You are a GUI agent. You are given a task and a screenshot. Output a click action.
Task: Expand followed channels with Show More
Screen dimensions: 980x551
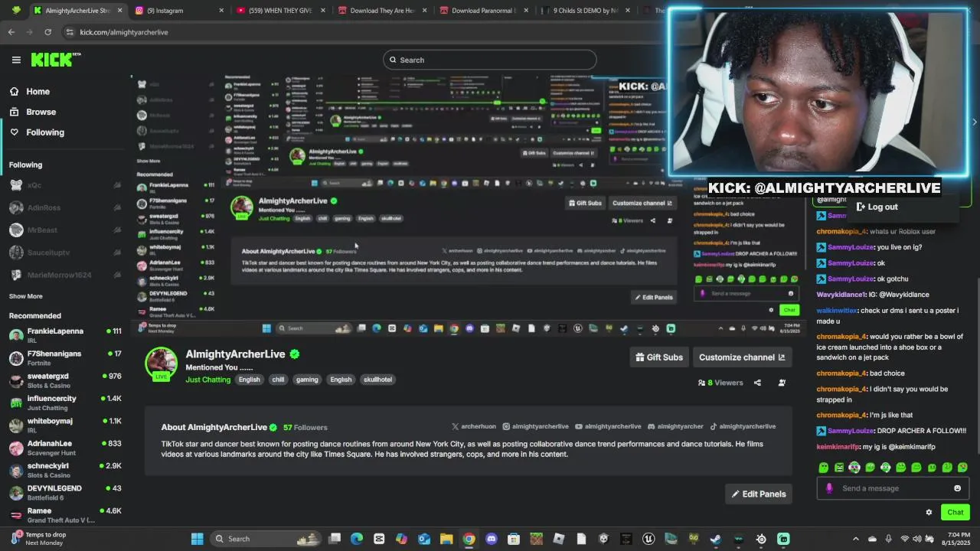(x=25, y=296)
